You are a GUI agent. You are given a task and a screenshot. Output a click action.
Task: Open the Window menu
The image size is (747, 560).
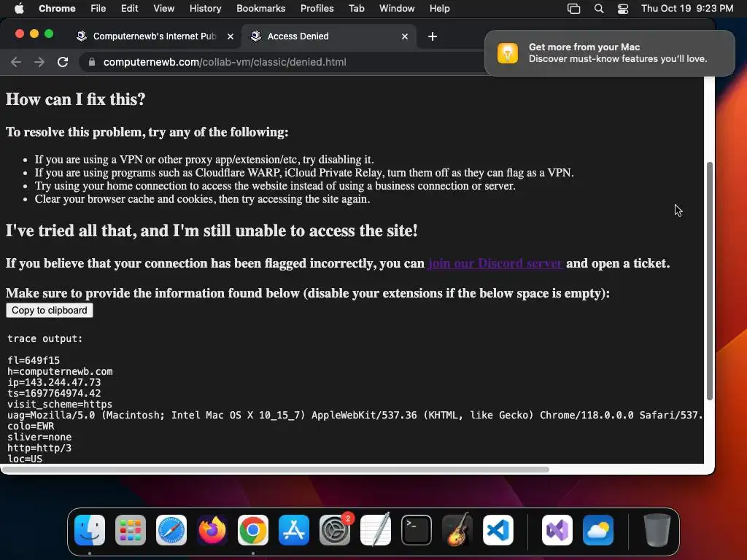pyautogui.click(x=397, y=8)
